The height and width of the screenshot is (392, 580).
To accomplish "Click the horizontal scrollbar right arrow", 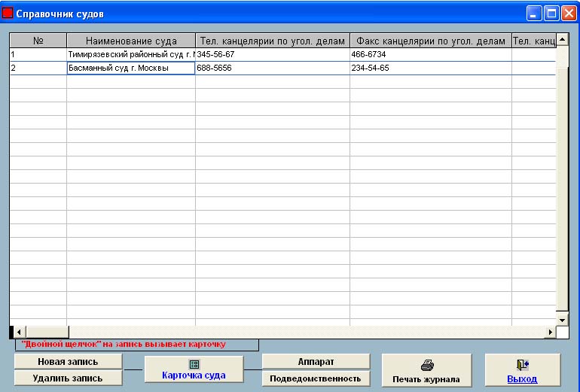I will pos(551,332).
